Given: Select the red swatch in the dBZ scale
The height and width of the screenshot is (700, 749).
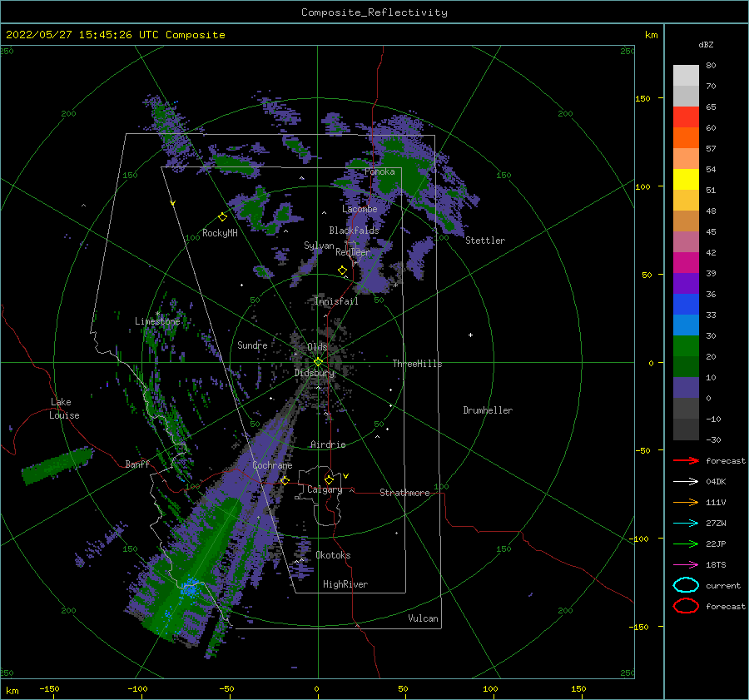Looking at the screenshot, I should coord(686,117).
